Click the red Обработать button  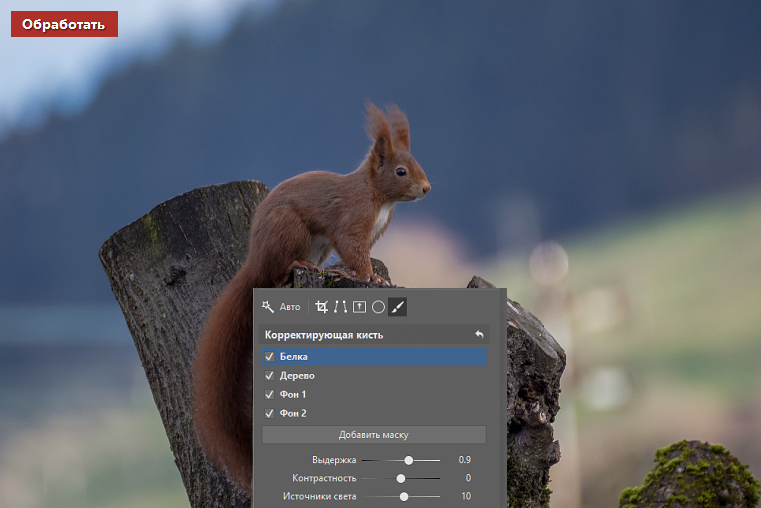click(64, 24)
